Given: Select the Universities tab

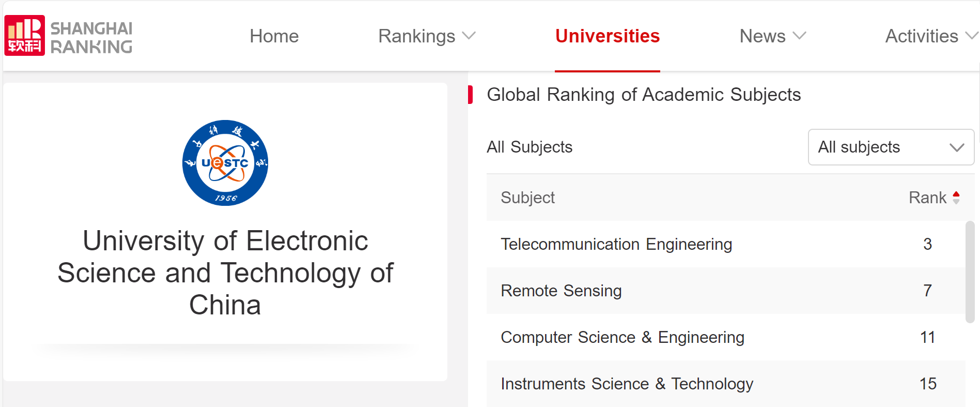Looking at the screenshot, I should click(x=608, y=36).
